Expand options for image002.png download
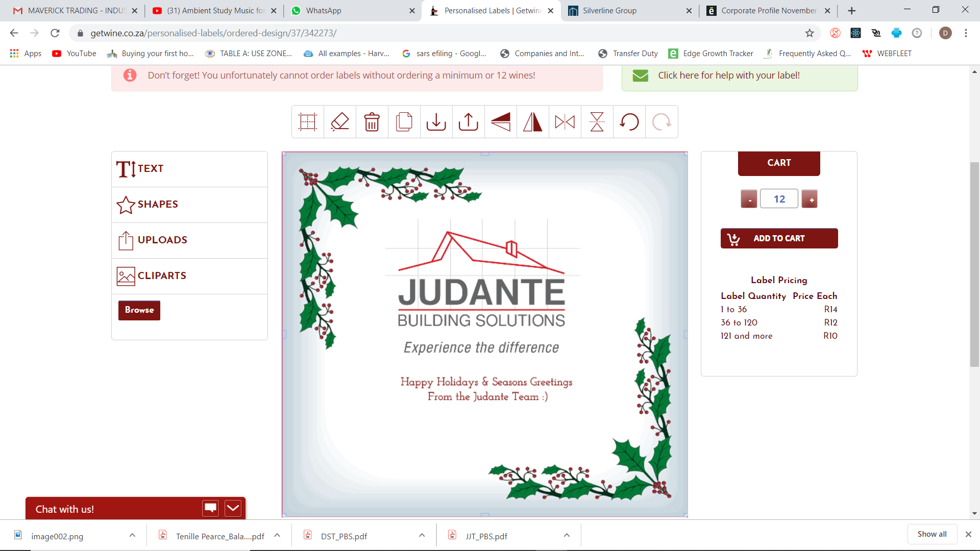The width and height of the screenshot is (980, 551). [132, 535]
